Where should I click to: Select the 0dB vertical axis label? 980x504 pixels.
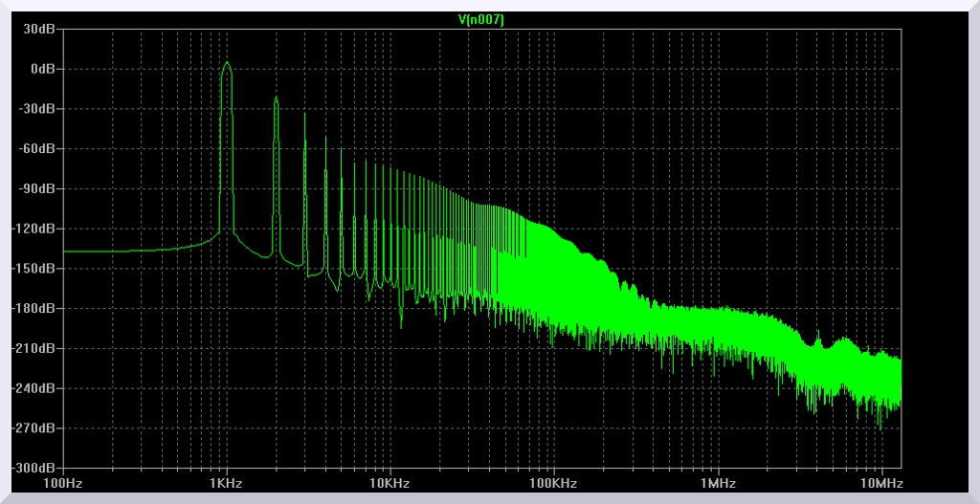[x=41, y=69]
